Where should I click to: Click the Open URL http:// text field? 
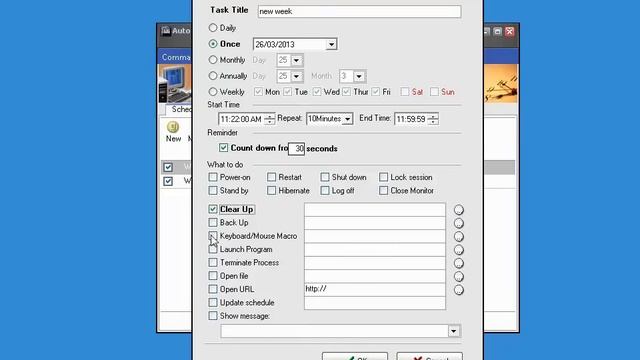[x=375, y=289]
